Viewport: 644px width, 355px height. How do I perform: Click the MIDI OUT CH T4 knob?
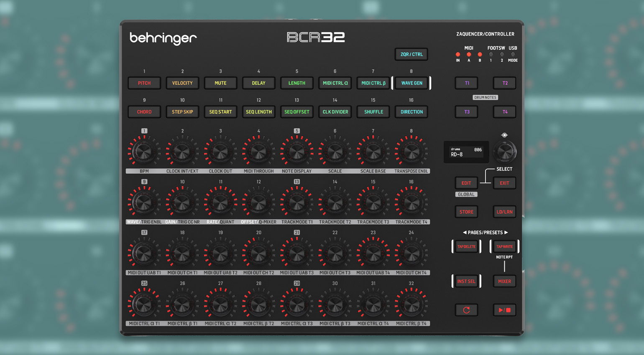pos(411,254)
